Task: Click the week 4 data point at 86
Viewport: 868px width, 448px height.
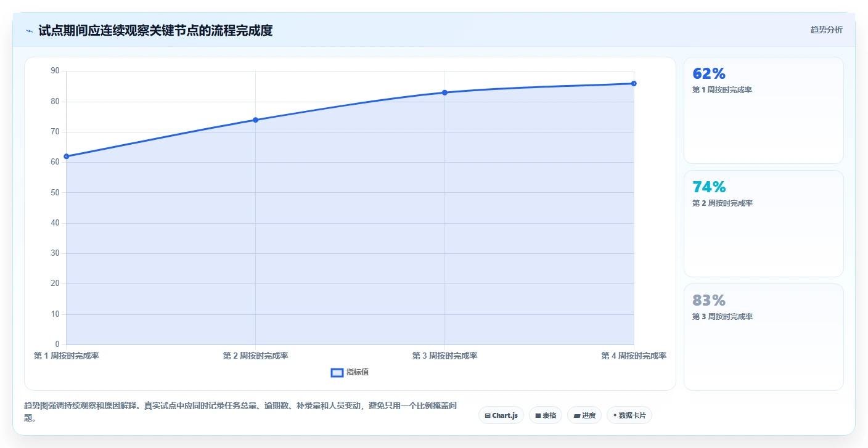Action: click(634, 84)
